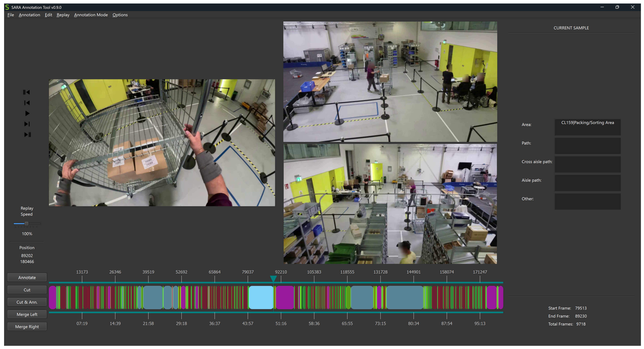Viewport: 644px width, 349px height.
Task: Click the Replay Speed slider handle
Action: click(26, 223)
